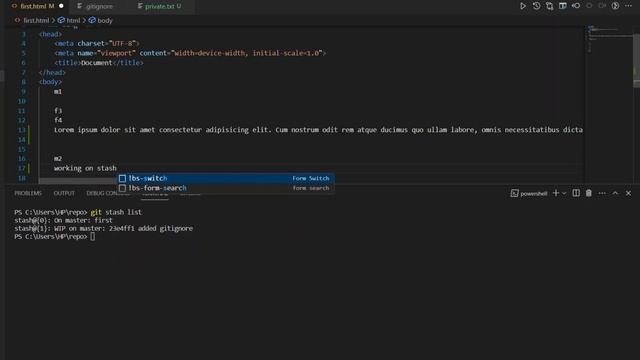Click the snippet icon beside !bs-form-search
Image resolution: width=640 pixels, height=360 pixels.
pyautogui.click(x=122, y=188)
